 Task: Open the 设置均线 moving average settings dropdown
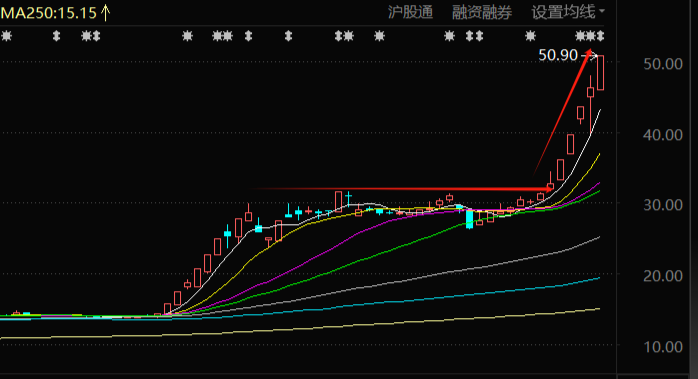pyautogui.click(x=568, y=12)
